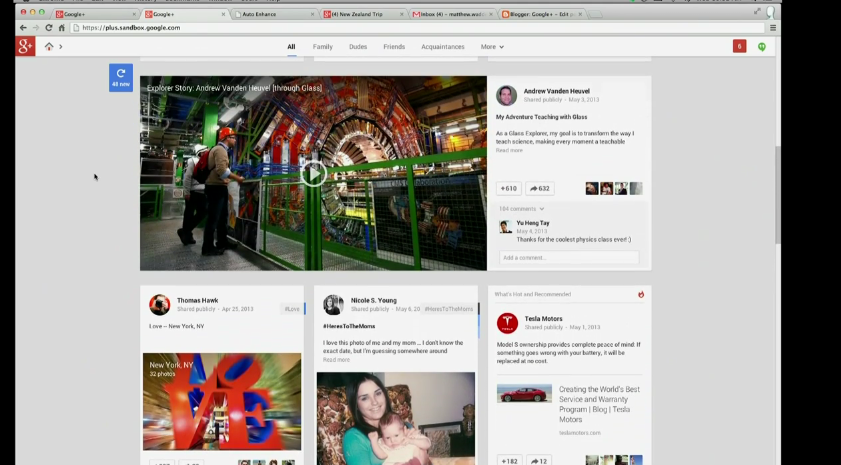The height and width of the screenshot is (465, 841).
Task: Click the browser Back arrow
Action: coord(23,28)
